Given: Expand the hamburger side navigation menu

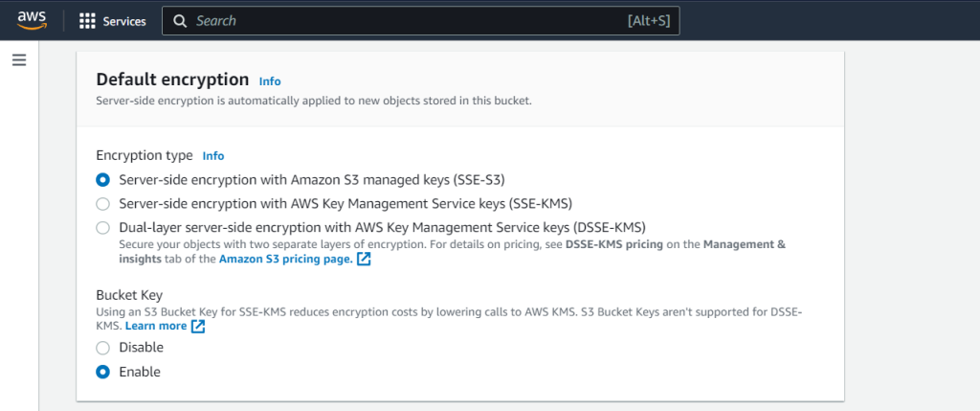Looking at the screenshot, I should (x=18, y=60).
